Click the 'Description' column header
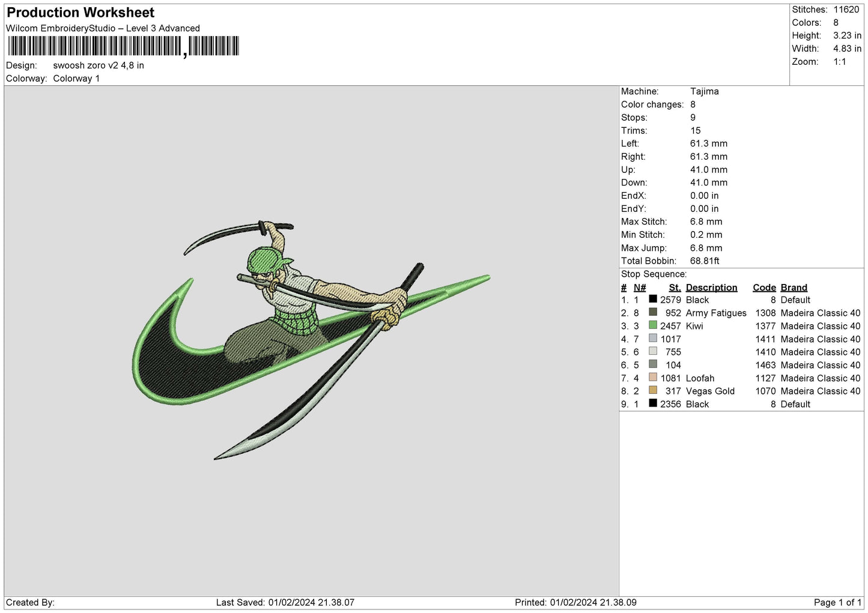 pos(711,288)
